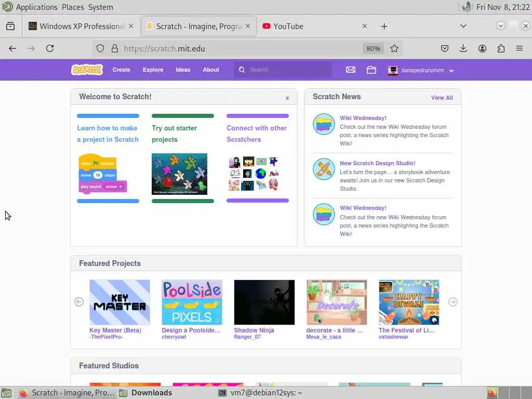
Task: Open Poolside Pixels project thumbnail
Action: (192, 302)
